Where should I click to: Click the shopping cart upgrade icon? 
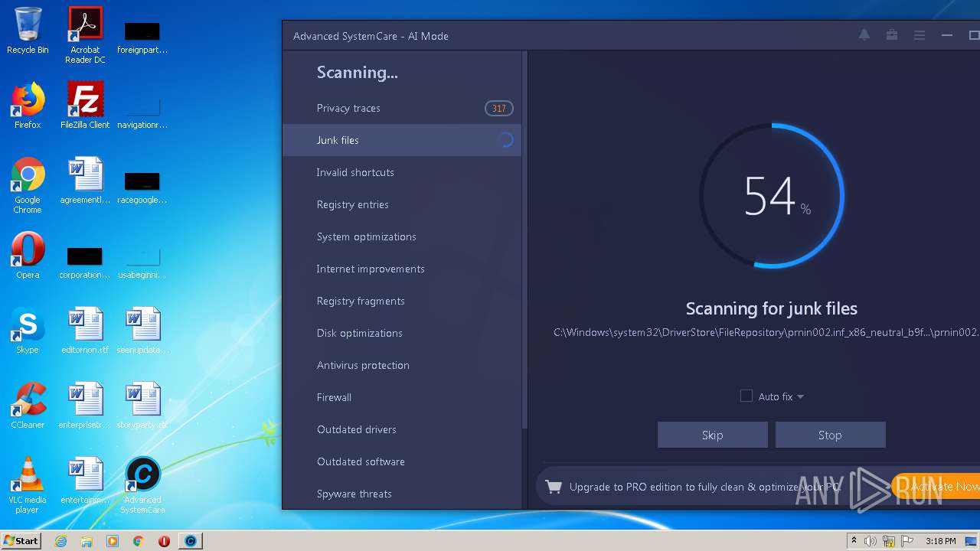[554, 487]
